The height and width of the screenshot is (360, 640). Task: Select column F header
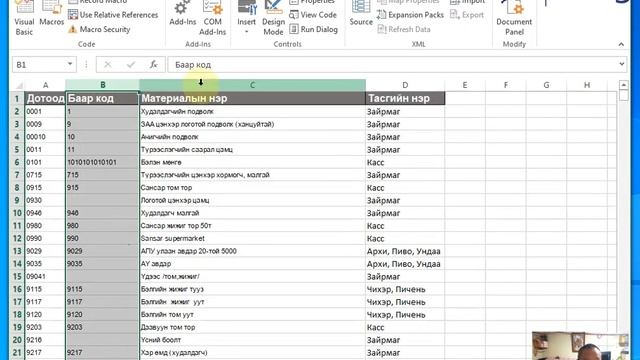506,85
